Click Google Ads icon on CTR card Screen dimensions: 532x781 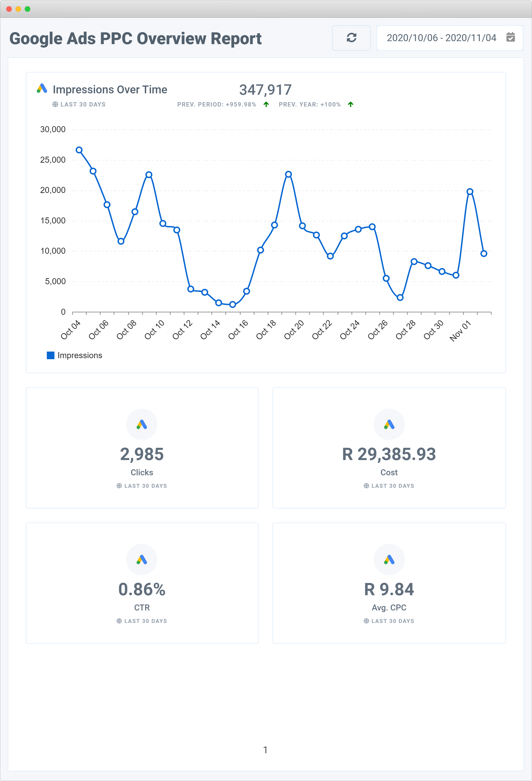[142, 560]
